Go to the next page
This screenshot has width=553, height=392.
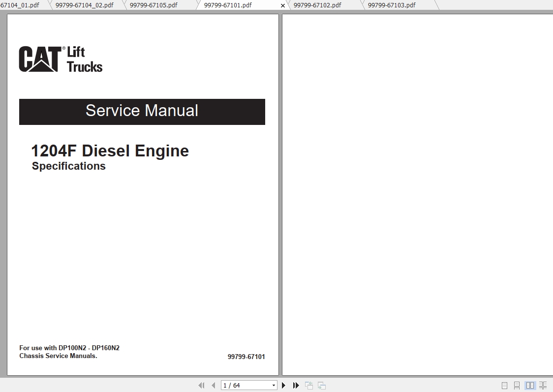tap(283, 385)
